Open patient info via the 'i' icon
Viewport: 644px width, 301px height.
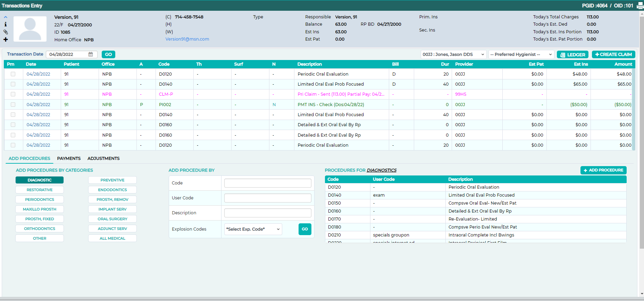(6, 24)
